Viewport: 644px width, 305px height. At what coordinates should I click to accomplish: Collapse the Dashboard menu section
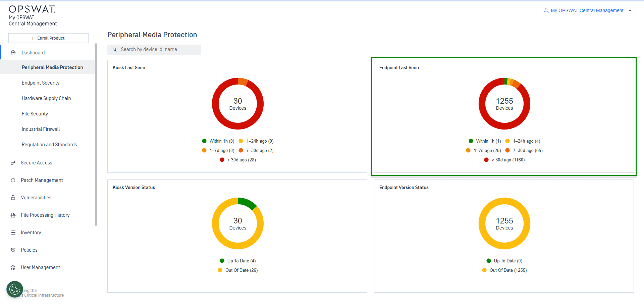[x=33, y=53]
